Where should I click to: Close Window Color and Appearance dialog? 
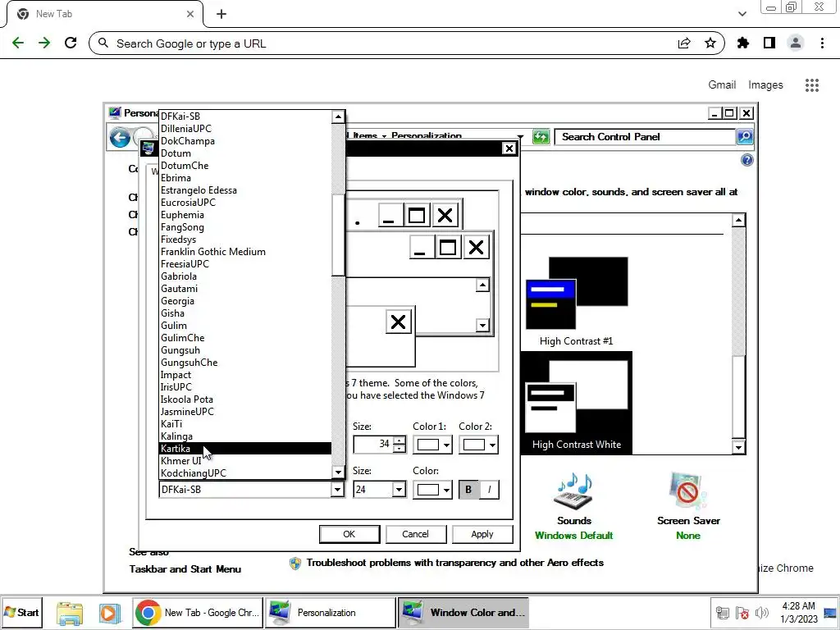pos(509,148)
